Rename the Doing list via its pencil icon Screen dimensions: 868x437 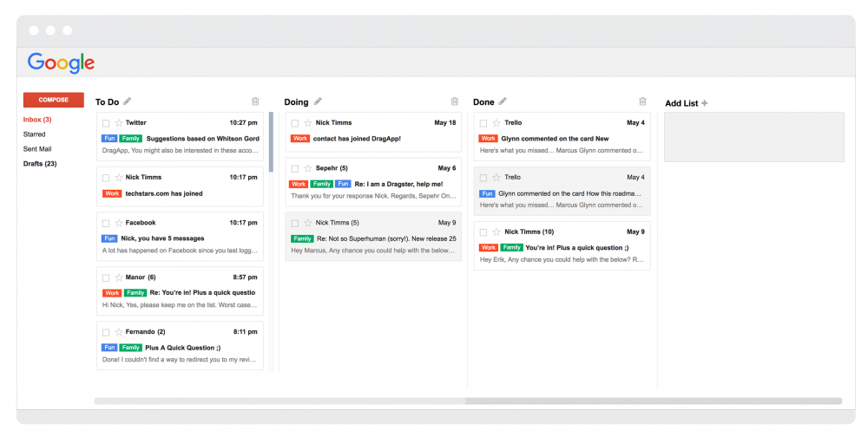click(318, 101)
